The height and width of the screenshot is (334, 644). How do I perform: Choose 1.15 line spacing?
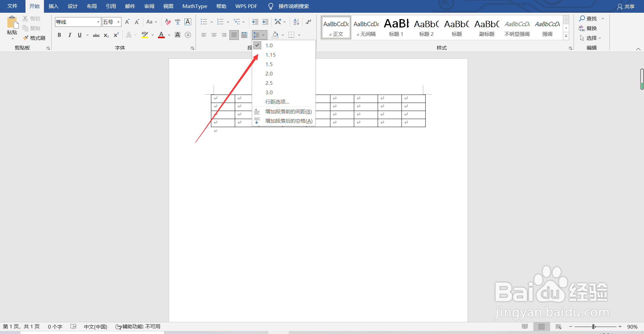pyautogui.click(x=284, y=55)
